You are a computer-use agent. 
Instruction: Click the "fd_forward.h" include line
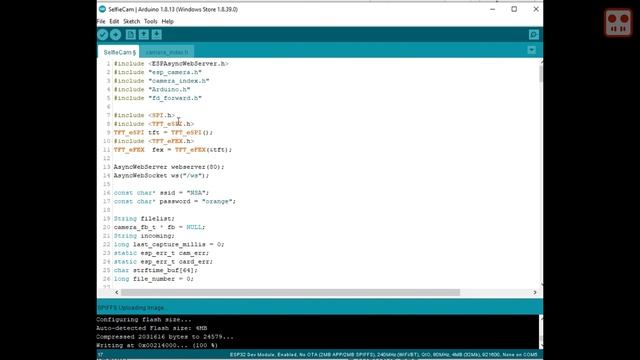pyautogui.click(x=158, y=98)
